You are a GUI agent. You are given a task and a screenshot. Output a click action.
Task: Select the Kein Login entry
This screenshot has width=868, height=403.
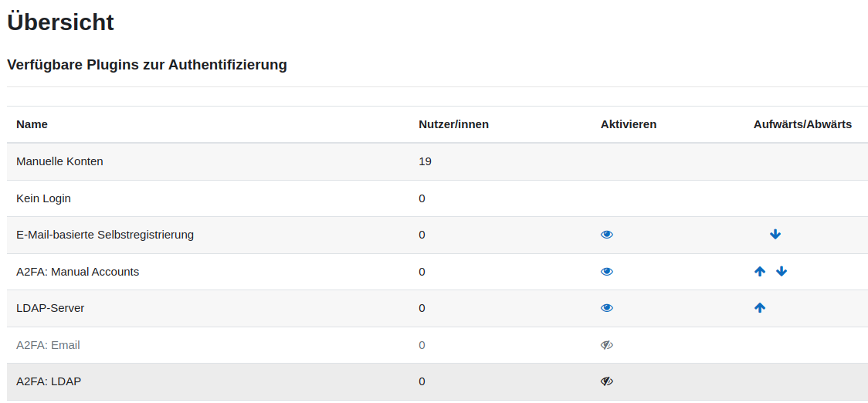43,198
